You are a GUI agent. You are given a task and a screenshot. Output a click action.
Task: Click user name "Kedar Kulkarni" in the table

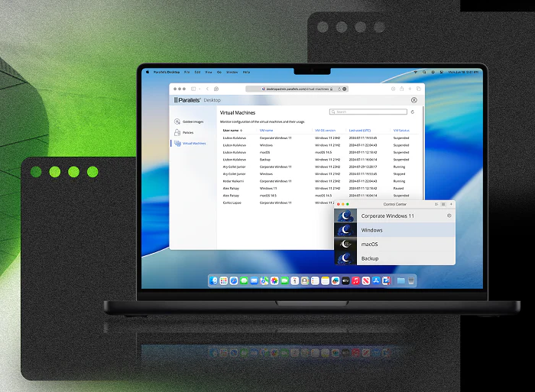pos(233,181)
